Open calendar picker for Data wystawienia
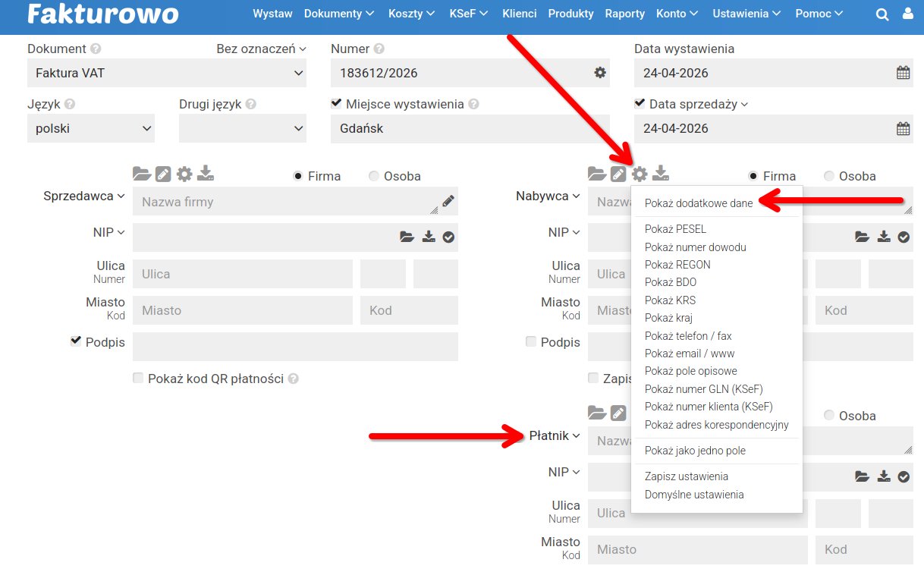Screen dimensions: 924x572 click(x=903, y=73)
